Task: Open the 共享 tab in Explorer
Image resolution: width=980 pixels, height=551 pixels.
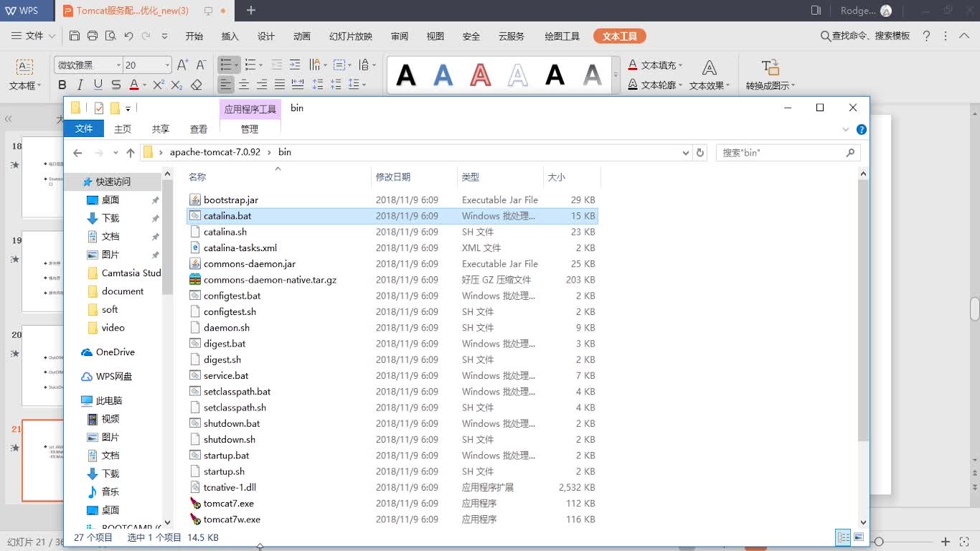Action: pyautogui.click(x=161, y=129)
